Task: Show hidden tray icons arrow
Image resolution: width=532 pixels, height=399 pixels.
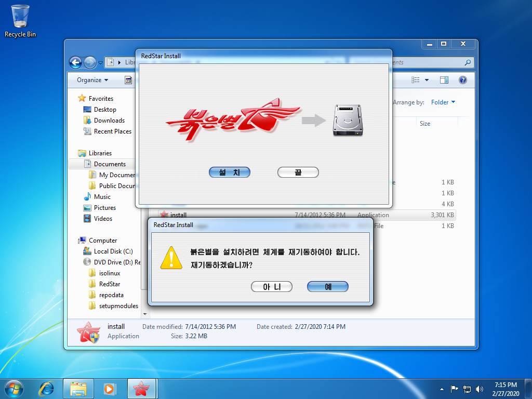Action: [442, 389]
